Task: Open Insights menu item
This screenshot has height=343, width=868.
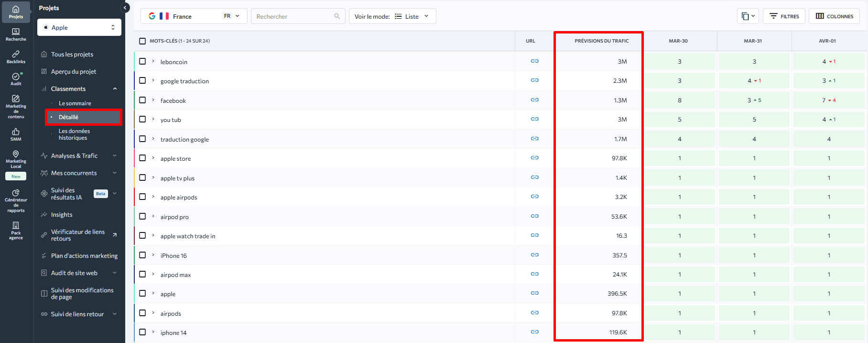Action: 62,215
